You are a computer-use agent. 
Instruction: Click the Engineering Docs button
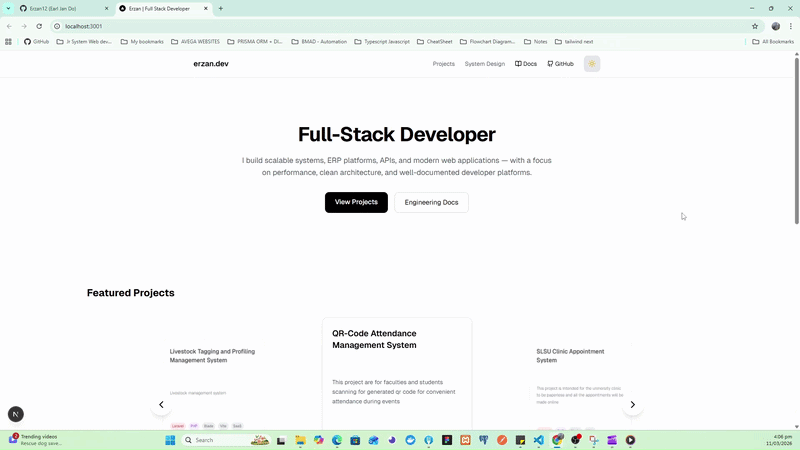click(431, 202)
